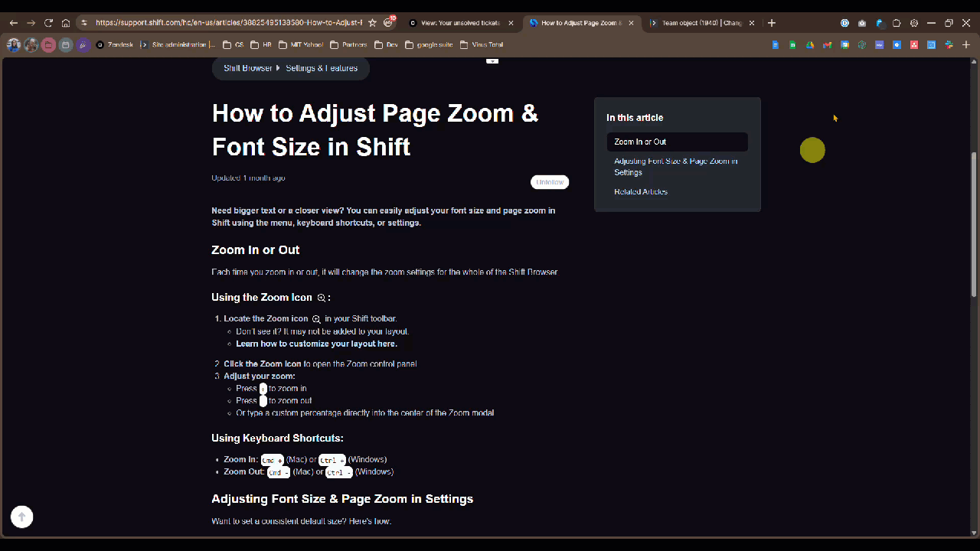
Task: Open the Gmail app in the Shift toolbar
Action: pos(827,44)
